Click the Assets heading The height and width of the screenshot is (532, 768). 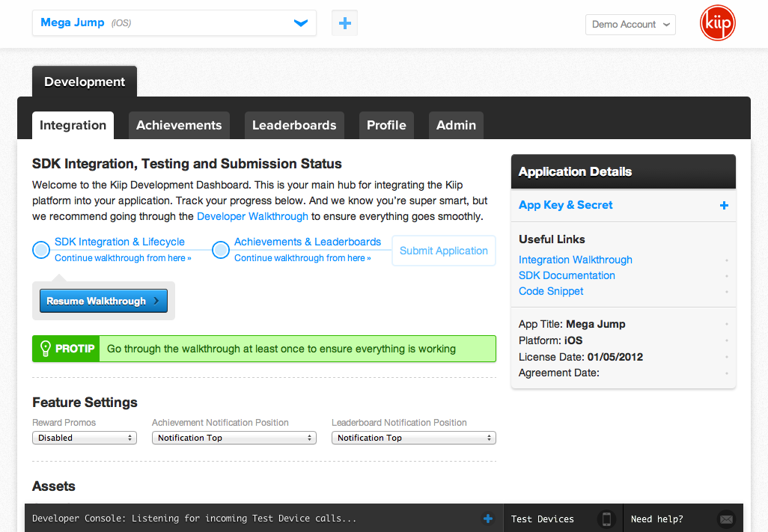[54, 486]
